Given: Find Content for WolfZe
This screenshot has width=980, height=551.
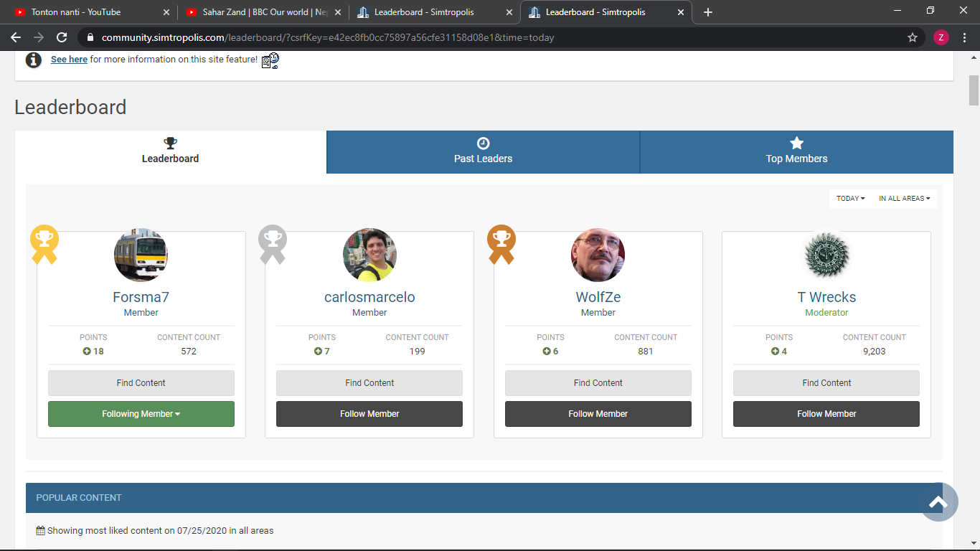Looking at the screenshot, I should click(x=598, y=383).
